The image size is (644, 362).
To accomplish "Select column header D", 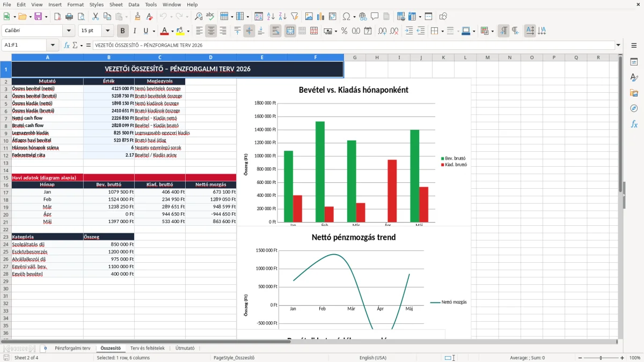I will coord(211,57).
